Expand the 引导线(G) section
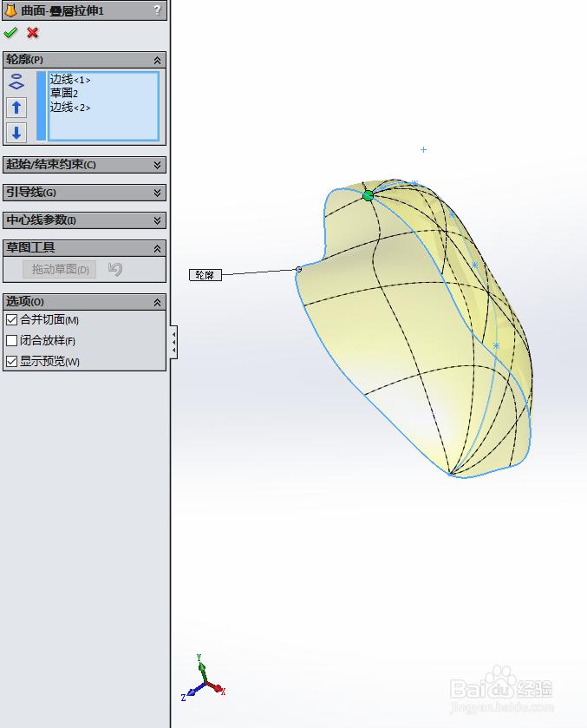Screen dimensions: 587x728 click(157, 193)
